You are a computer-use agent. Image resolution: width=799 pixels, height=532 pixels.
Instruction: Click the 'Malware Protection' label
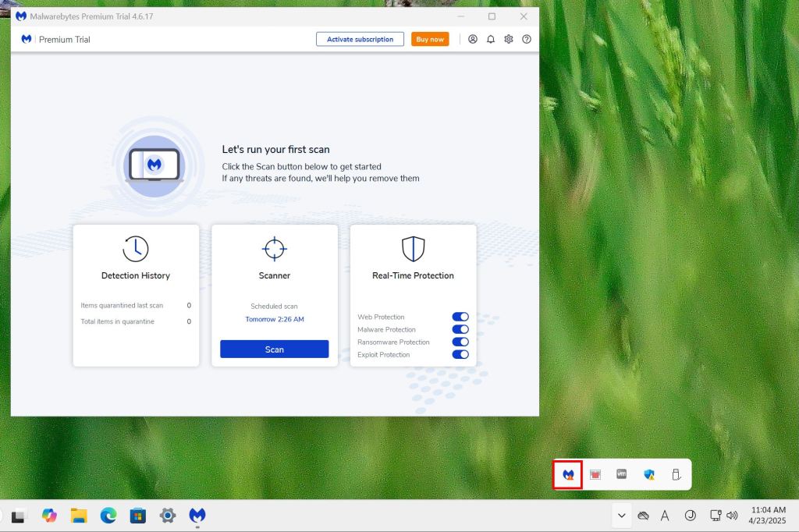pyautogui.click(x=386, y=330)
